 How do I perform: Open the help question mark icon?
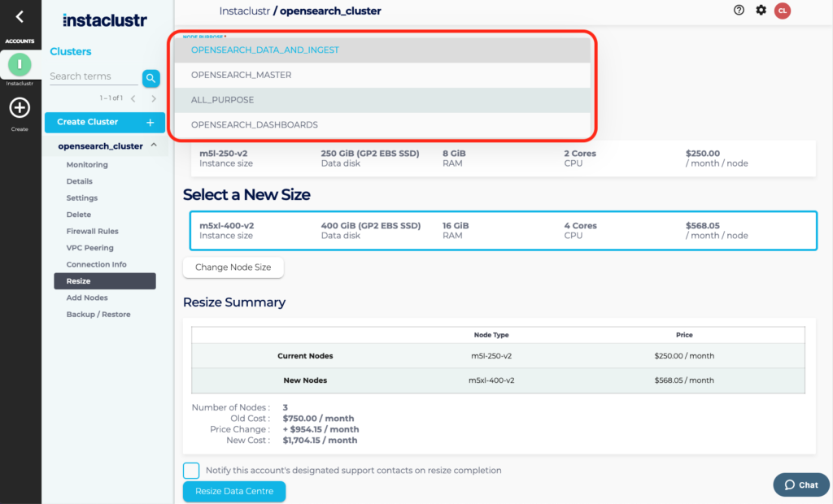739,11
